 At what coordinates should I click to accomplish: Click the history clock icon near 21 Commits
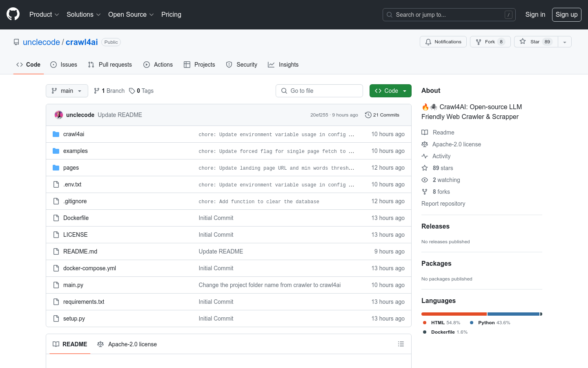tap(368, 115)
